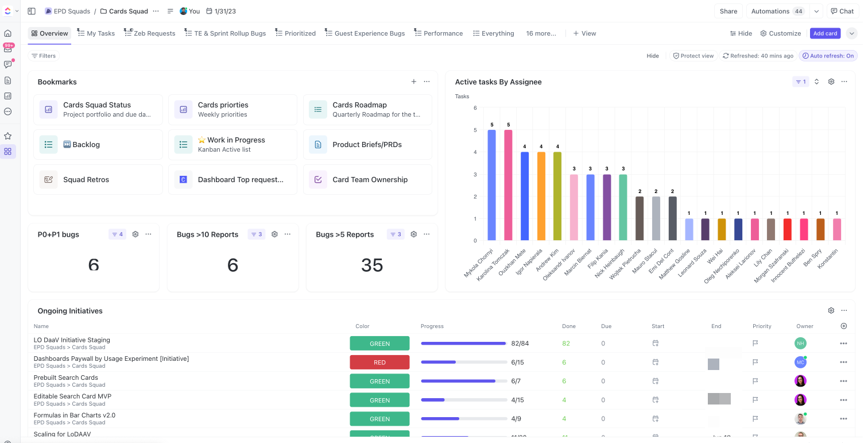Image resolution: width=868 pixels, height=443 pixels.
Task: Open the Home icon in left sidebar
Action: pyautogui.click(x=8, y=33)
